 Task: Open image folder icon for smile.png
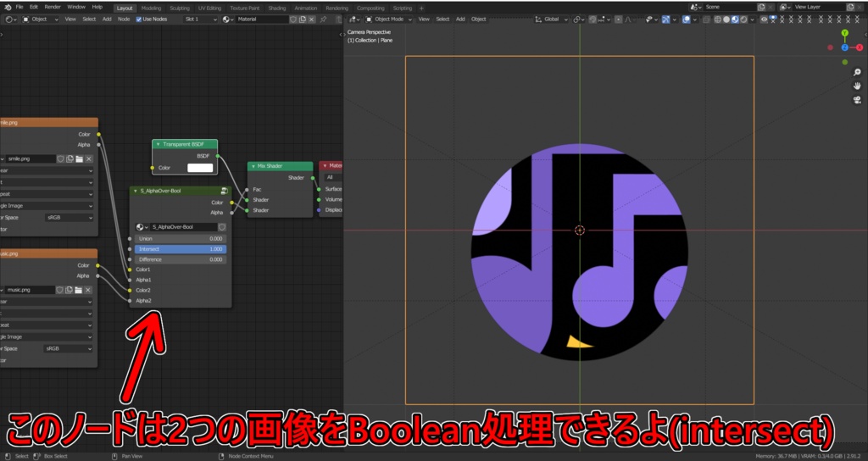pyautogui.click(x=79, y=158)
